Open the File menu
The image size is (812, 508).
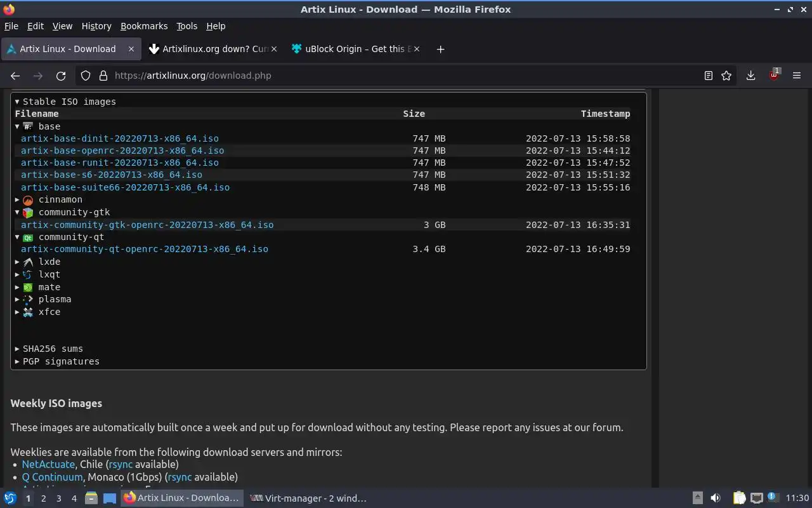click(x=11, y=26)
